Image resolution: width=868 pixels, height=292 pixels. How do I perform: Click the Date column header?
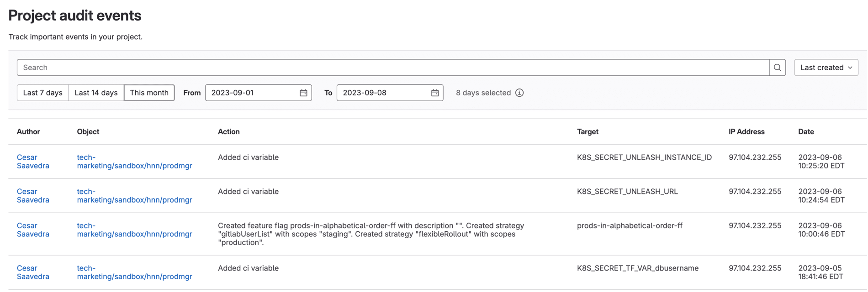(806, 131)
